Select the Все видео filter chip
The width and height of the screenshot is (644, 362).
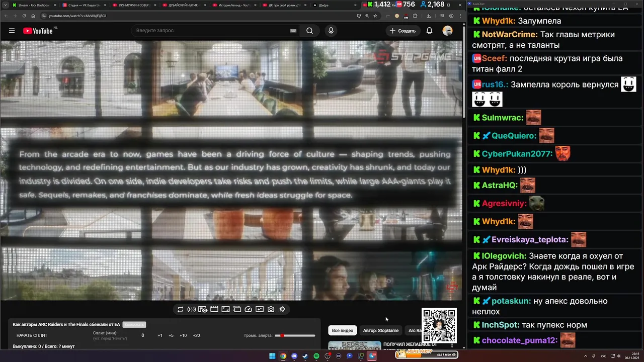(343, 330)
